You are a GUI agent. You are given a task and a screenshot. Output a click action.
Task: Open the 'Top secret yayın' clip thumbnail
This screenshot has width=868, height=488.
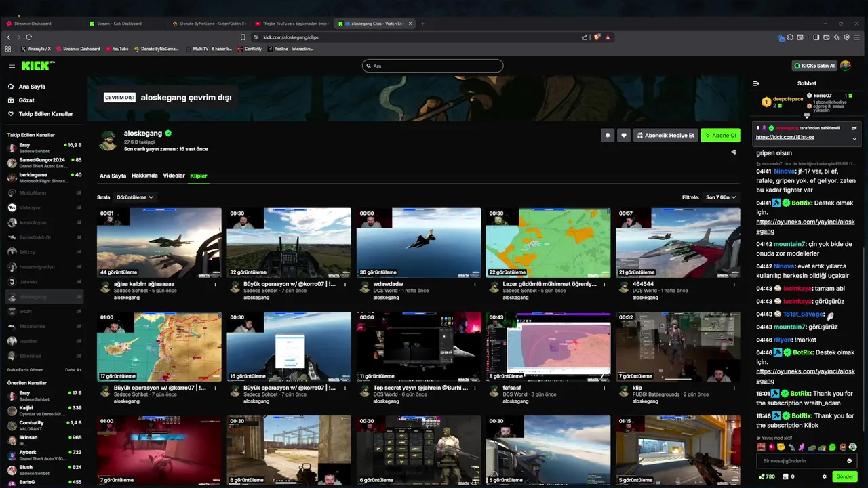click(418, 346)
